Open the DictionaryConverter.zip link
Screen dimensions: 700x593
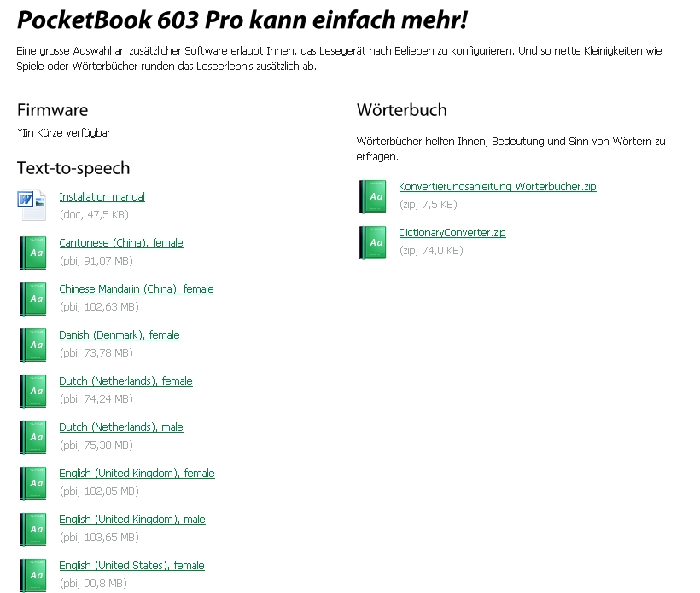tap(452, 232)
